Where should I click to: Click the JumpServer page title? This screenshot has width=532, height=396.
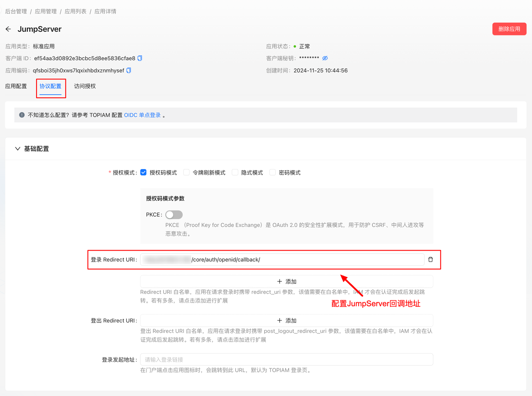point(40,29)
